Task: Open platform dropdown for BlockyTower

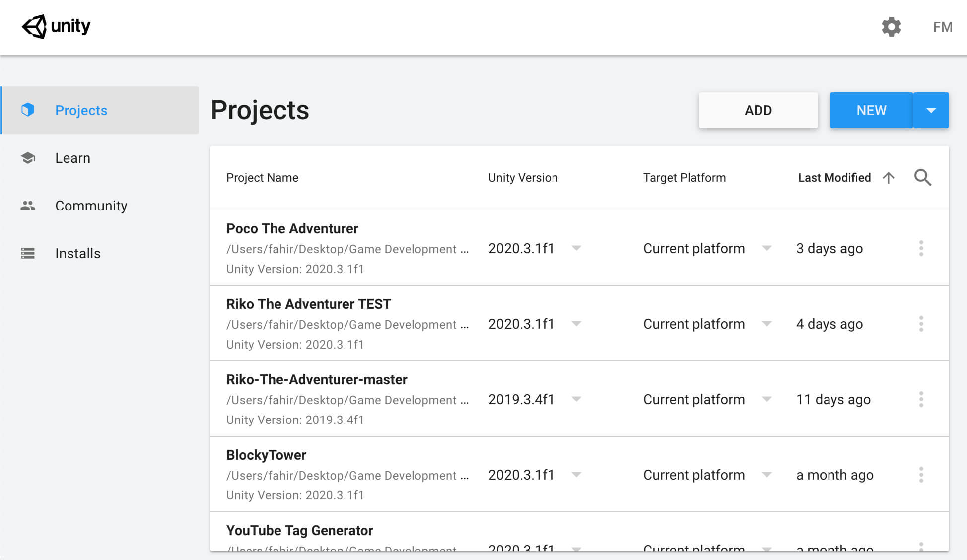Action: [x=767, y=475]
